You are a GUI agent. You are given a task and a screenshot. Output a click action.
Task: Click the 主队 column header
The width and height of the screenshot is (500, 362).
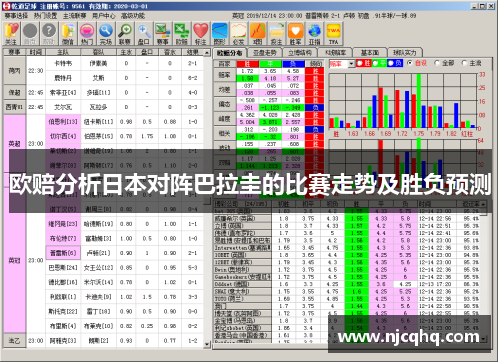pos(63,52)
